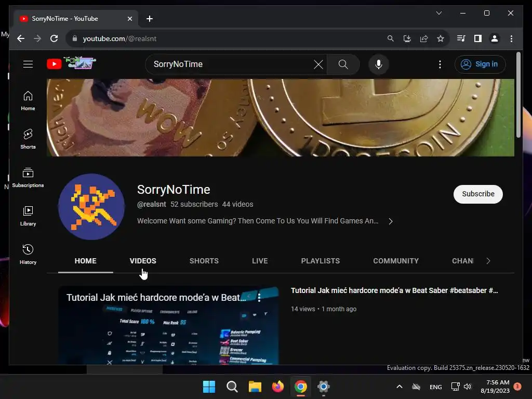Share this page from address bar
Viewport: 532px width, 399px height.
[424, 38]
